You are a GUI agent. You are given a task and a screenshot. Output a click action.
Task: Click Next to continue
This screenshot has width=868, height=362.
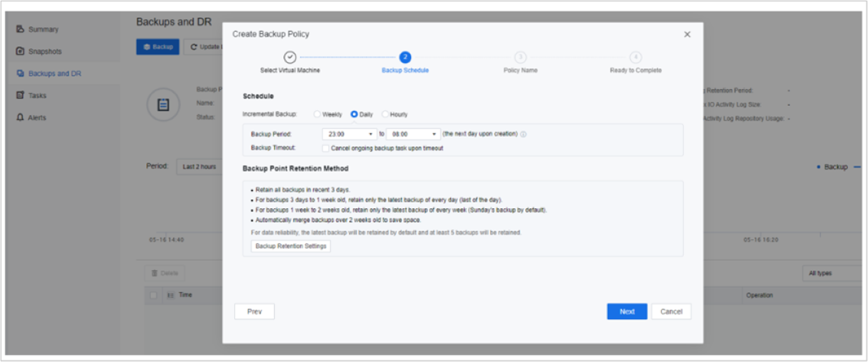point(627,311)
